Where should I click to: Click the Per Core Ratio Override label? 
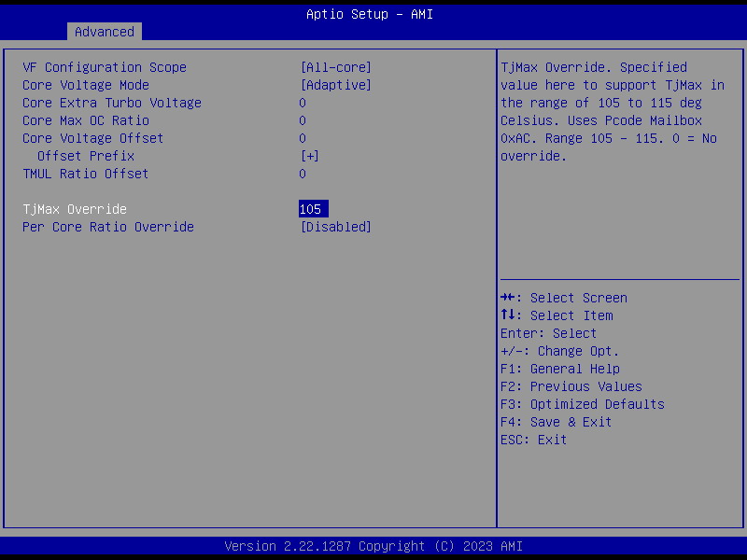(x=108, y=227)
